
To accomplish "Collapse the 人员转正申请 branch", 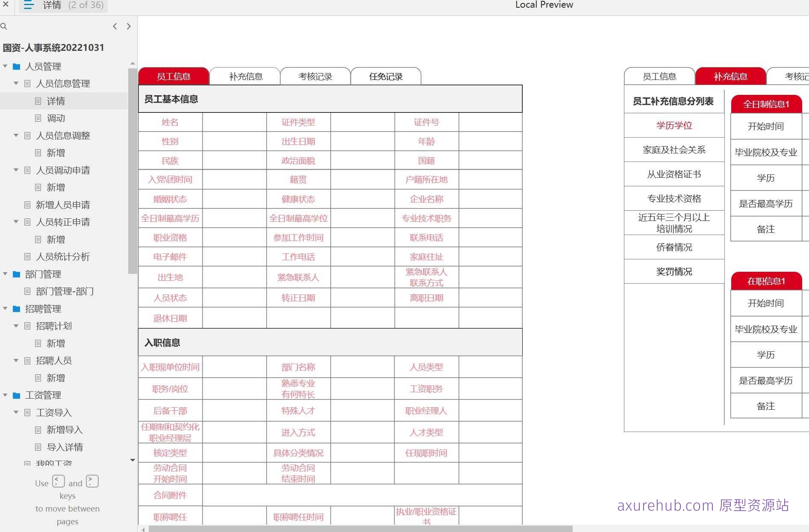I will tap(16, 222).
